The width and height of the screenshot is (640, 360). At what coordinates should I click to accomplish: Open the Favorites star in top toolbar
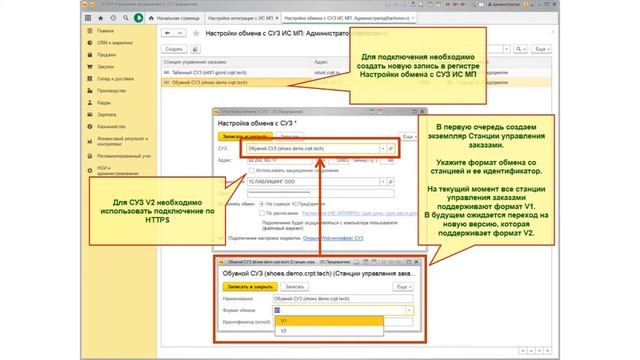pos(100,18)
